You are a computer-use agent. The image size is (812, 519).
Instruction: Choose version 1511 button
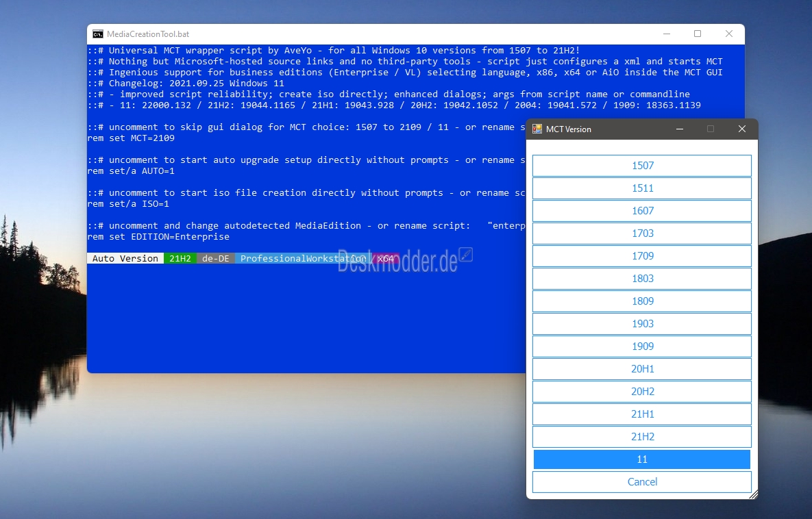point(641,188)
